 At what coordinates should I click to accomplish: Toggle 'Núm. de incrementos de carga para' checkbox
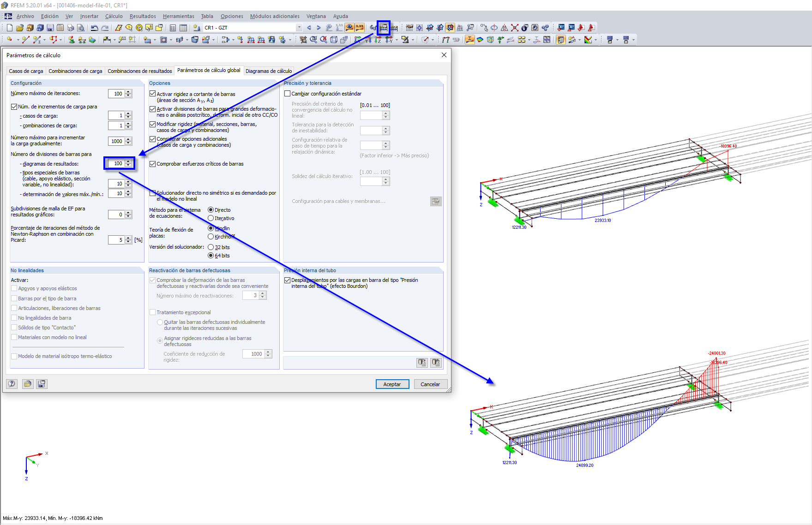pos(14,107)
